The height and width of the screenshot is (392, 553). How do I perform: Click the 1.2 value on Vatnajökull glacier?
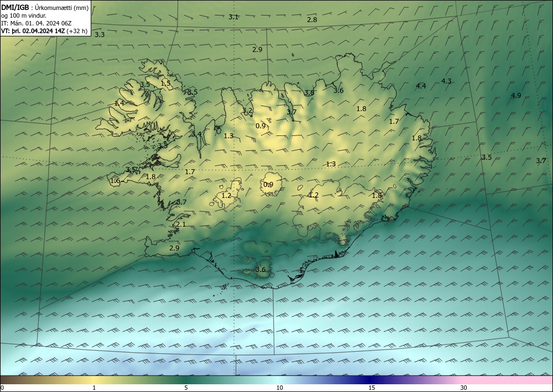(314, 195)
